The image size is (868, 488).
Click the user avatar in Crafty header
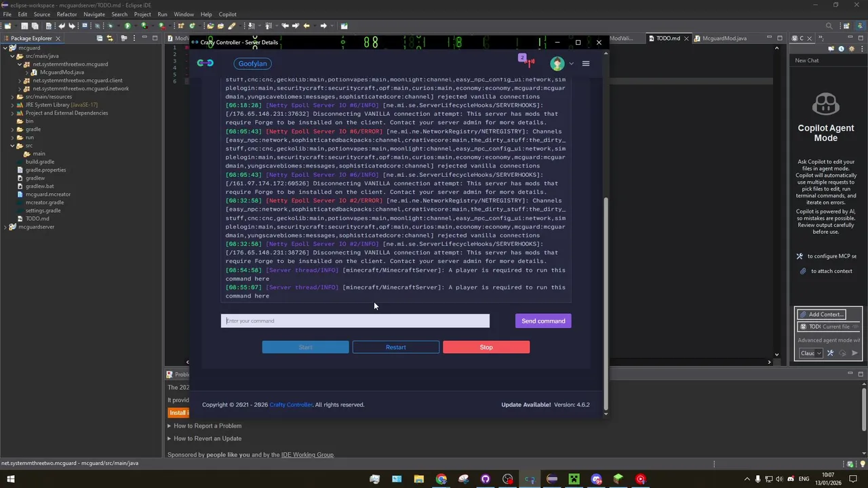pos(557,64)
